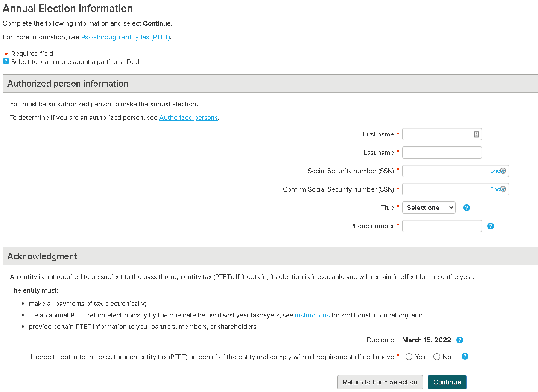This screenshot has height=392, width=538.
Task: Click Return to Form Selection button
Action: tap(380, 382)
